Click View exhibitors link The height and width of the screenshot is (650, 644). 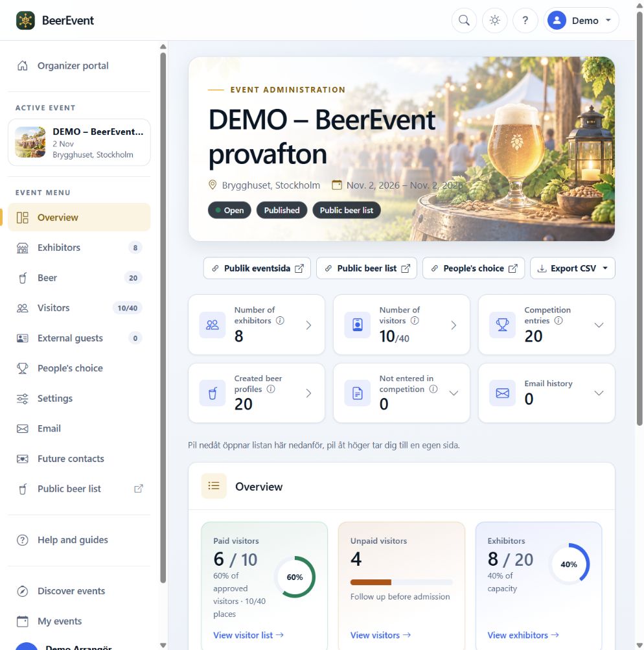[x=523, y=635]
